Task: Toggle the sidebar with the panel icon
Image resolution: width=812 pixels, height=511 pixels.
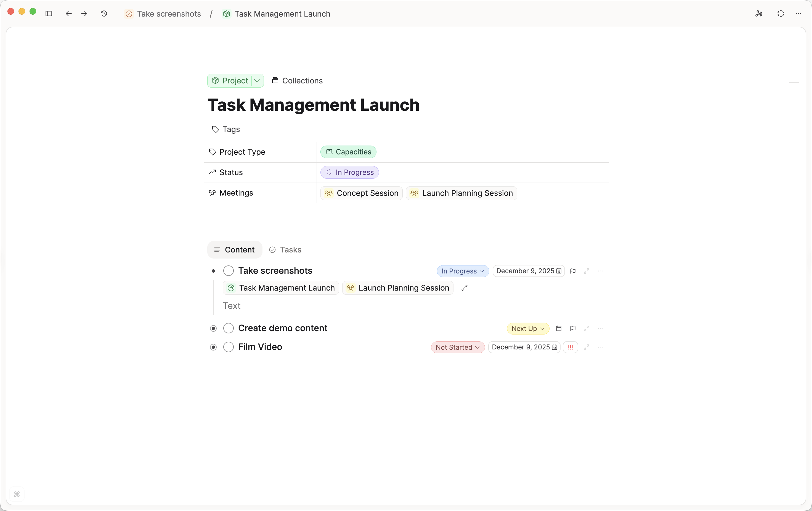Action: pos(49,14)
